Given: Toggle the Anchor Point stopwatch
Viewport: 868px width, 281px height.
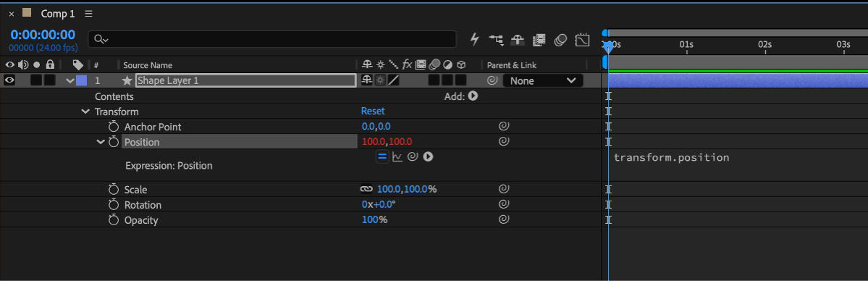Looking at the screenshot, I should tap(114, 126).
